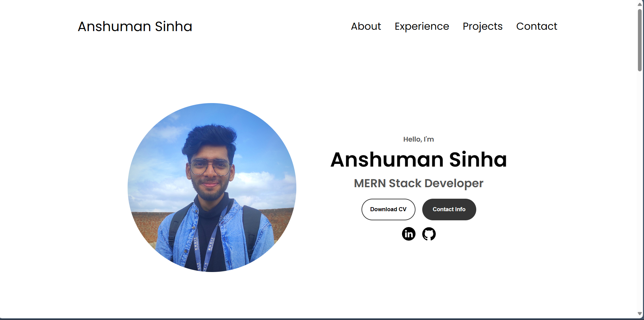This screenshot has width=644, height=320.
Task: Click the MERN Stack Developer subtitle
Action: tap(419, 183)
